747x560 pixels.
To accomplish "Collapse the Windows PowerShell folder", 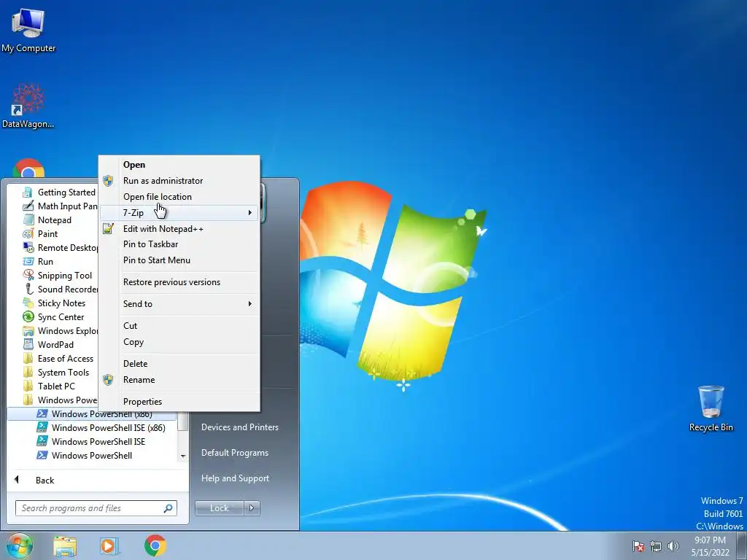I will pos(60,400).
